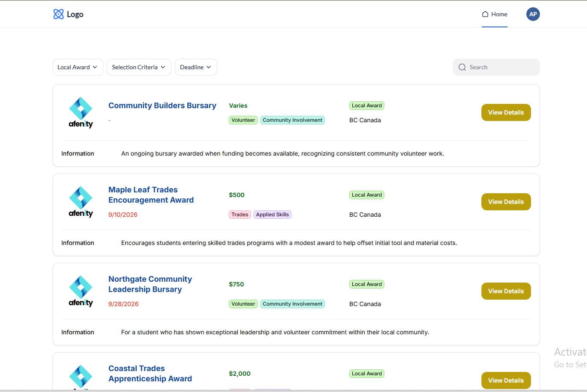This screenshot has height=392, width=587.
Task: Click Maple Leaf Trades afenity logo
Action: (81, 202)
